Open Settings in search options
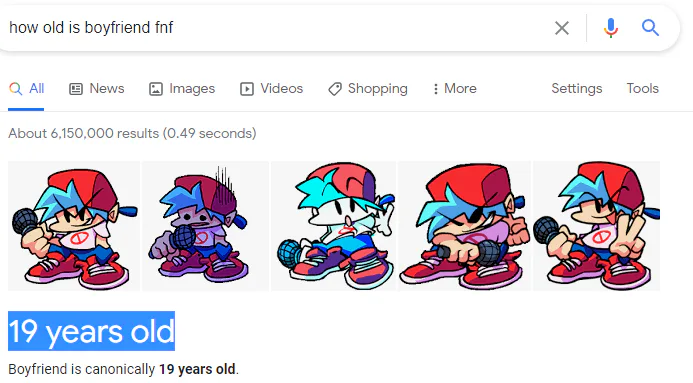This screenshot has width=693, height=383. pyautogui.click(x=577, y=88)
